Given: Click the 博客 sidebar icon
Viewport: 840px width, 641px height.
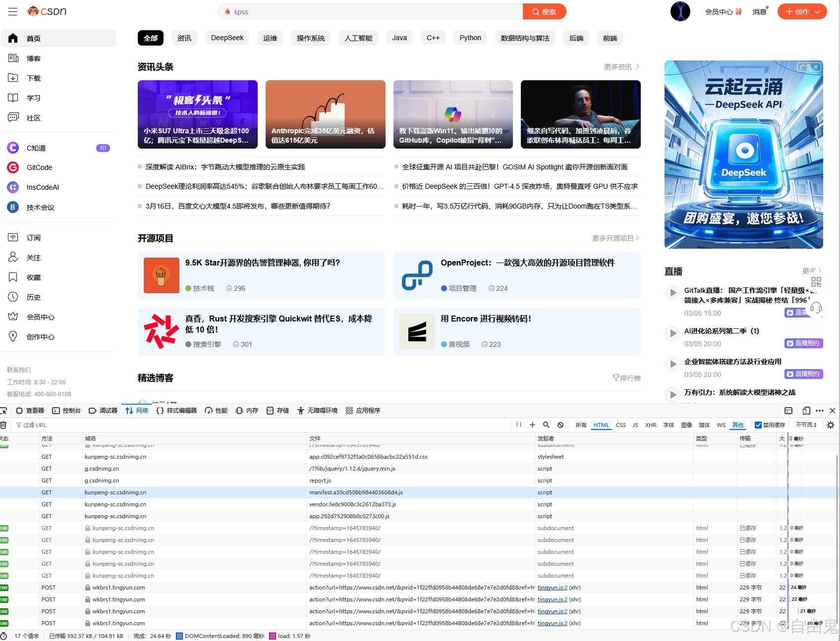Looking at the screenshot, I should coord(13,58).
